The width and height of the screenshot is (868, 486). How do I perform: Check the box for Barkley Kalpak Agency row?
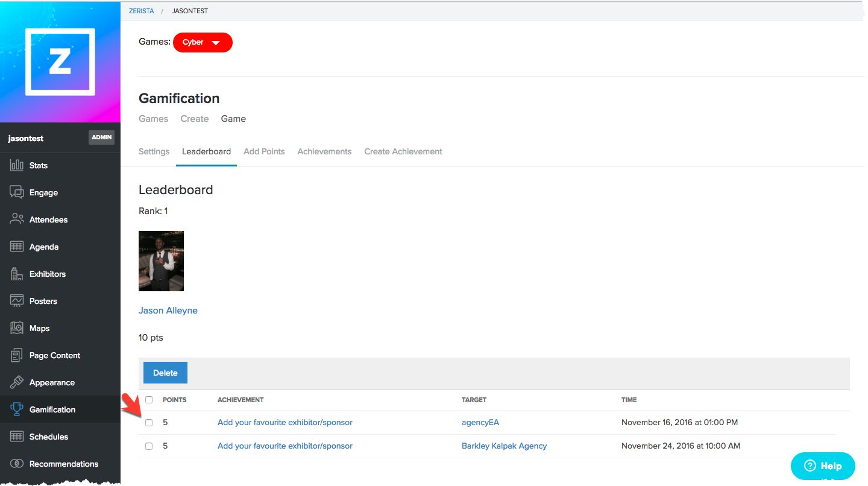tap(149, 446)
